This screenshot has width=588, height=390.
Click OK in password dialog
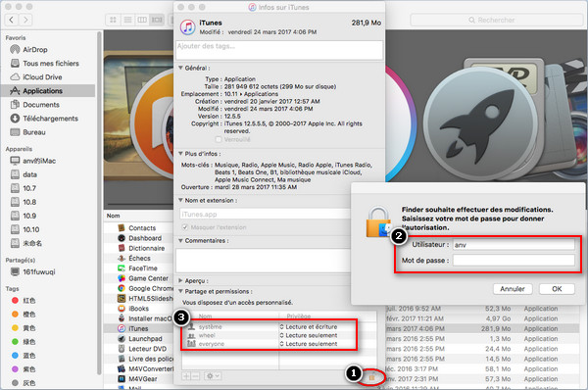pos(557,289)
